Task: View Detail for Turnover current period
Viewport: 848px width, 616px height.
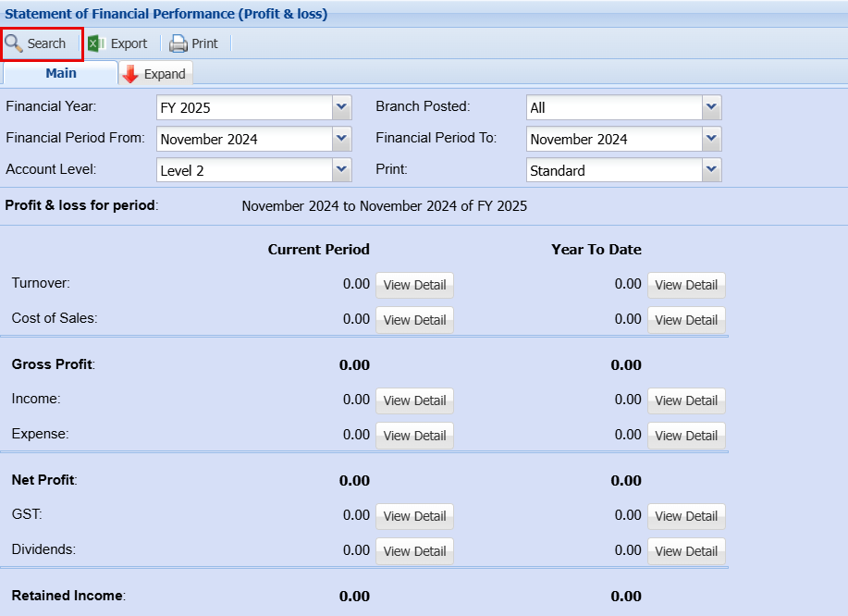Action: (414, 285)
